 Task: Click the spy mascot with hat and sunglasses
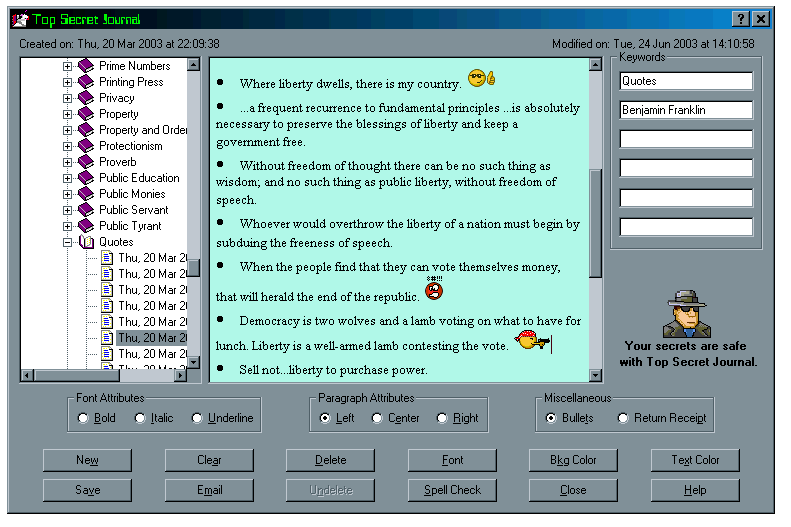point(686,315)
